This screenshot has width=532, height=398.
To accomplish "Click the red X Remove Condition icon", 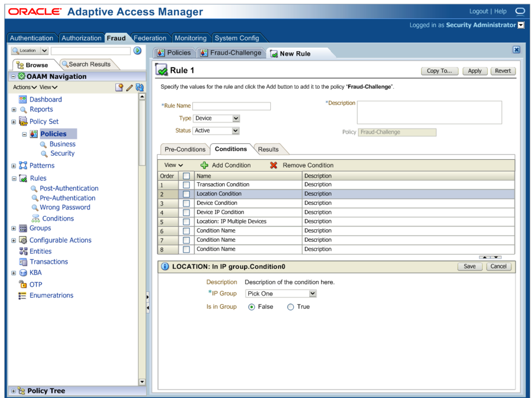I will (273, 165).
